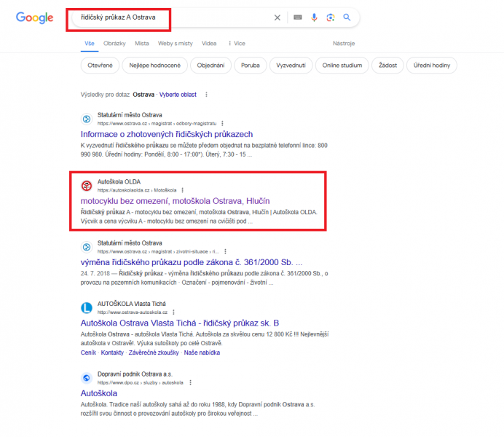
Task: Switch to the Vše tab
Action: tap(90, 44)
